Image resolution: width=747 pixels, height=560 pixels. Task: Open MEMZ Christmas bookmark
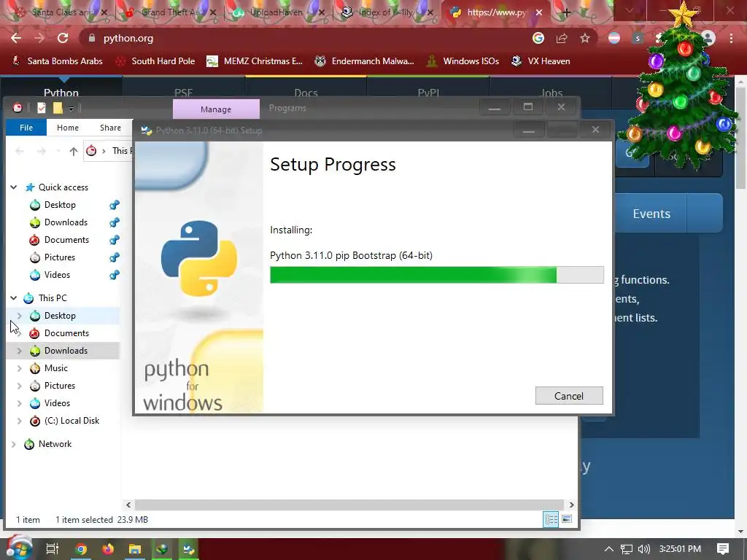(255, 61)
